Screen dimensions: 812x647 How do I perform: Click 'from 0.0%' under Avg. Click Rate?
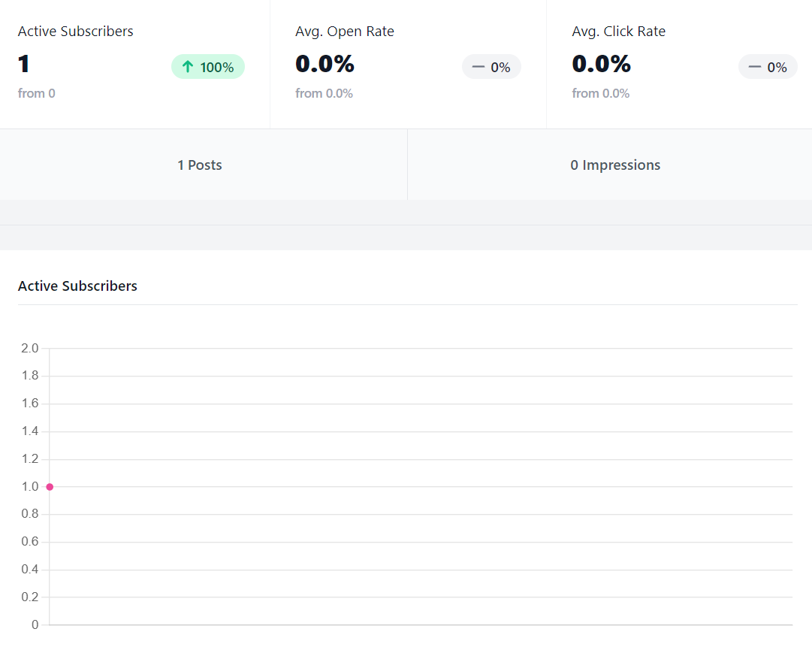(x=601, y=94)
